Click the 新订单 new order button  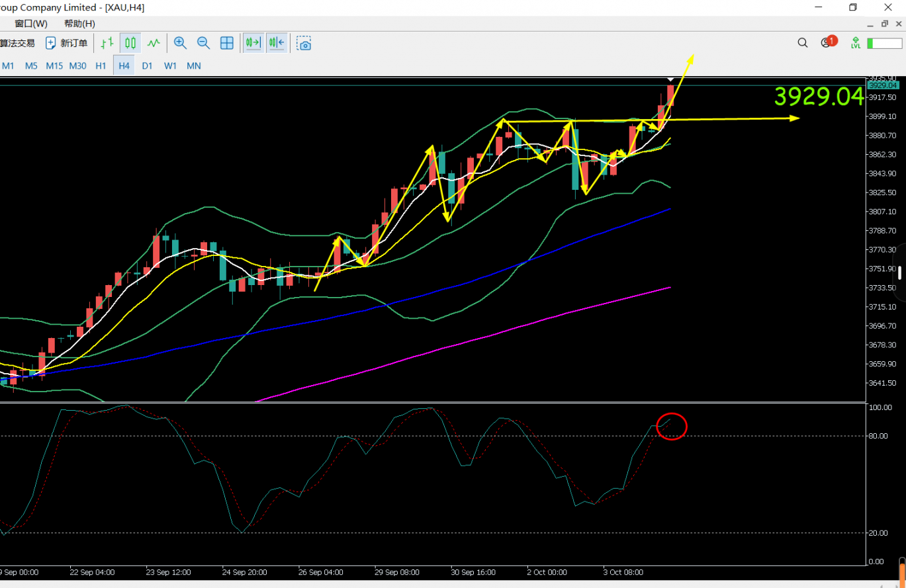[x=66, y=44]
